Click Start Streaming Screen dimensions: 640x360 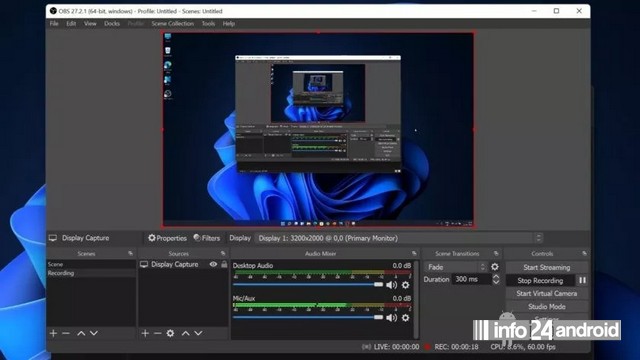[547, 267]
